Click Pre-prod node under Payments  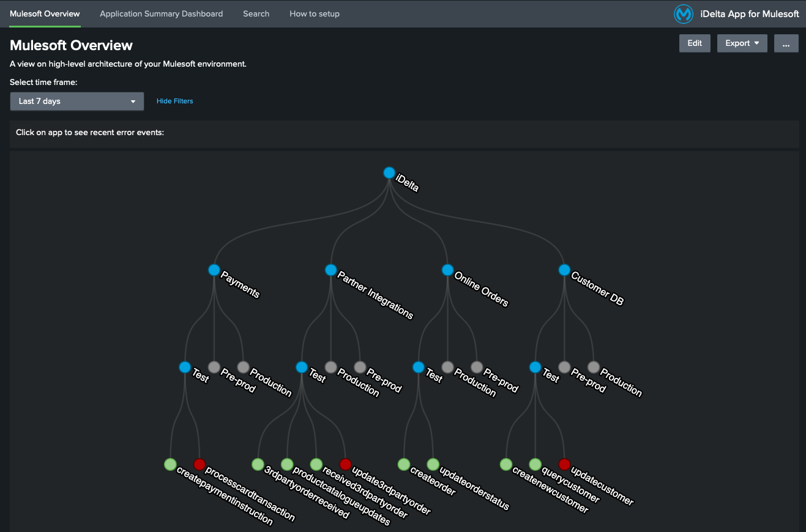(214, 367)
